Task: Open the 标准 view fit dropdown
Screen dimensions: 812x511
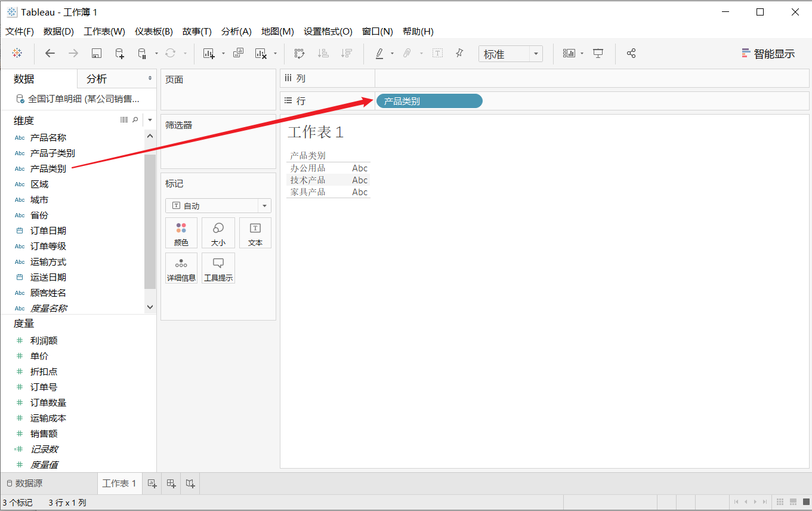Action: pyautogui.click(x=510, y=53)
